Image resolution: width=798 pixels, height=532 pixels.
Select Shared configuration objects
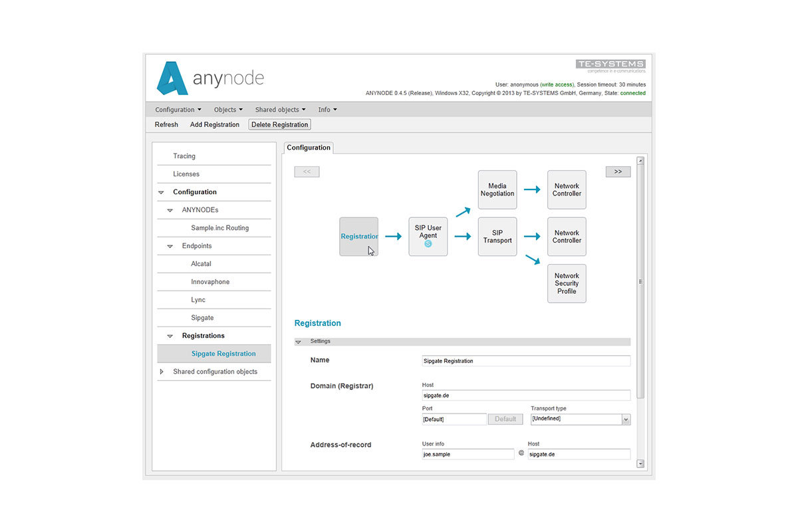[215, 372]
